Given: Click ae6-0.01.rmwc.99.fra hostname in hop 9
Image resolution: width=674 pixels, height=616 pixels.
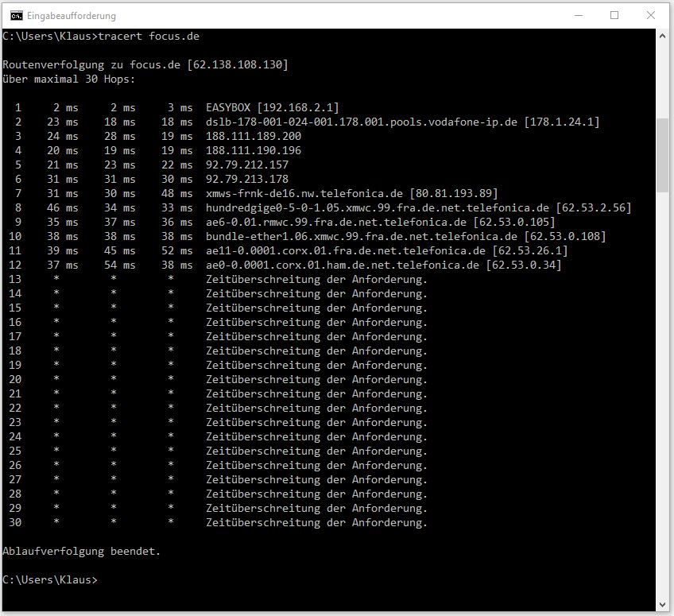Looking at the screenshot, I should coord(336,222).
